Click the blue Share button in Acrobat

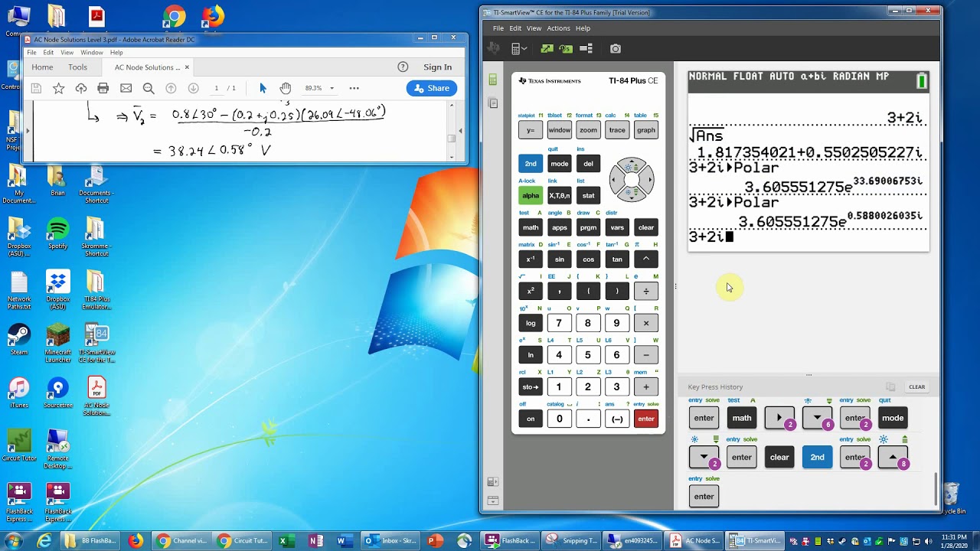432,88
